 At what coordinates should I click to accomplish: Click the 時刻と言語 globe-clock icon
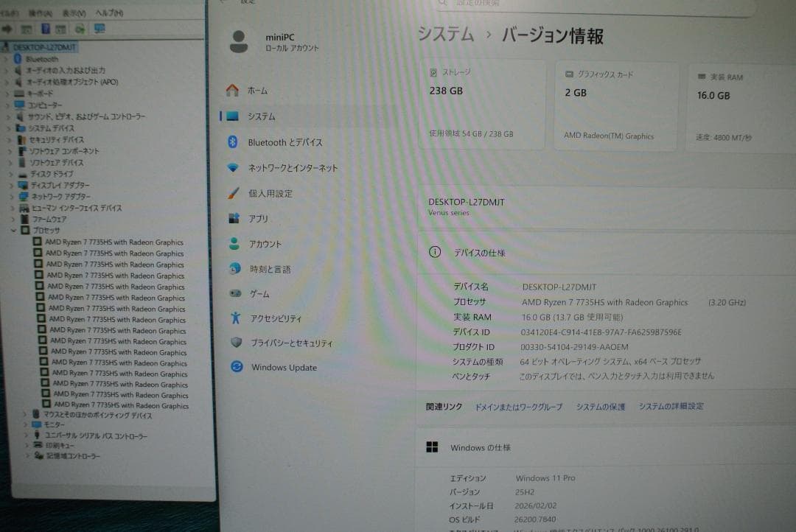pyautogui.click(x=234, y=268)
